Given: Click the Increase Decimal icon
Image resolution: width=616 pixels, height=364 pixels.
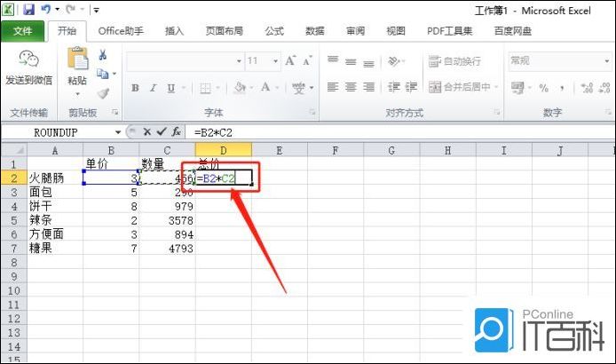Looking at the screenshot, I should click(x=587, y=88).
